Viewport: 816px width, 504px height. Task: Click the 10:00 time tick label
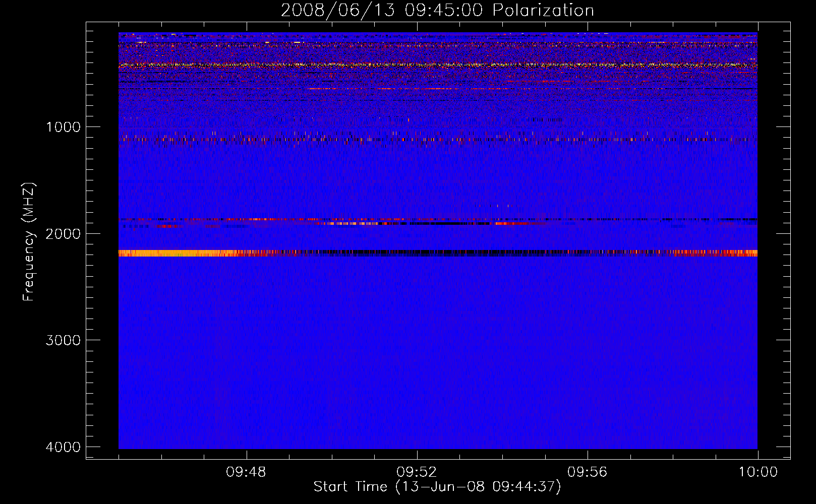(758, 472)
